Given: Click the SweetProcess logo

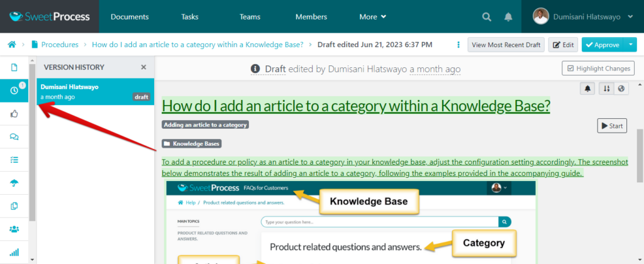Looking at the screenshot, I should (x=50, y=16).
